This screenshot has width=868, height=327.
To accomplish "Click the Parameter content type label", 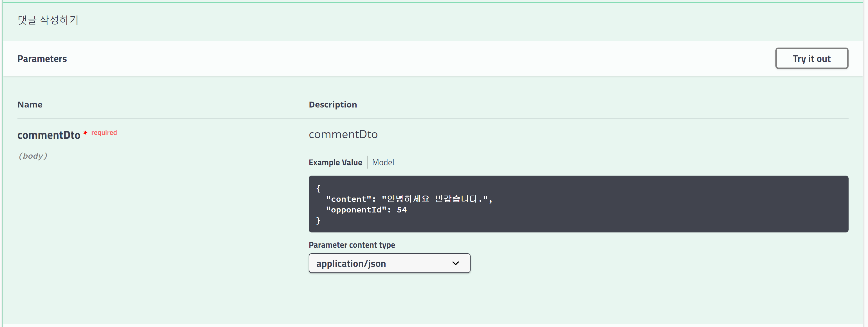I will pos(352,245).
